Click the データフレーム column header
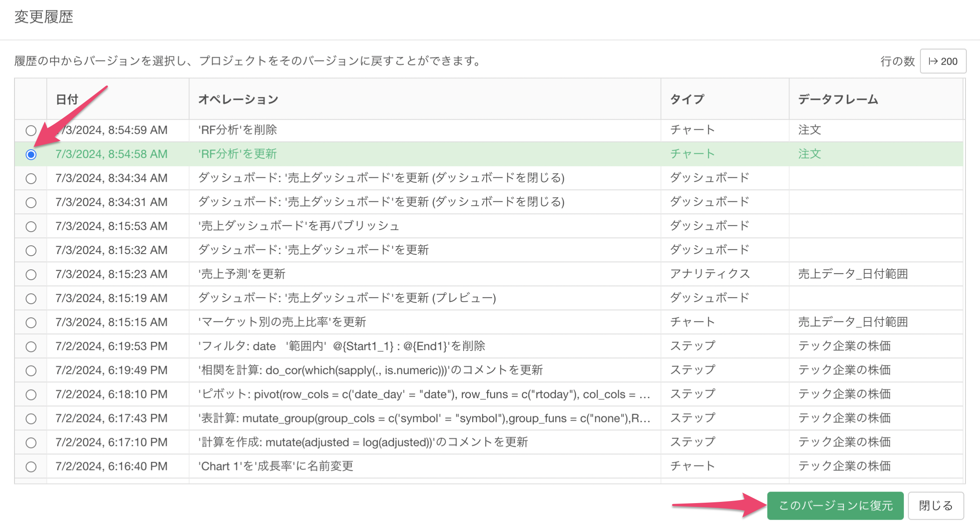 838,99
